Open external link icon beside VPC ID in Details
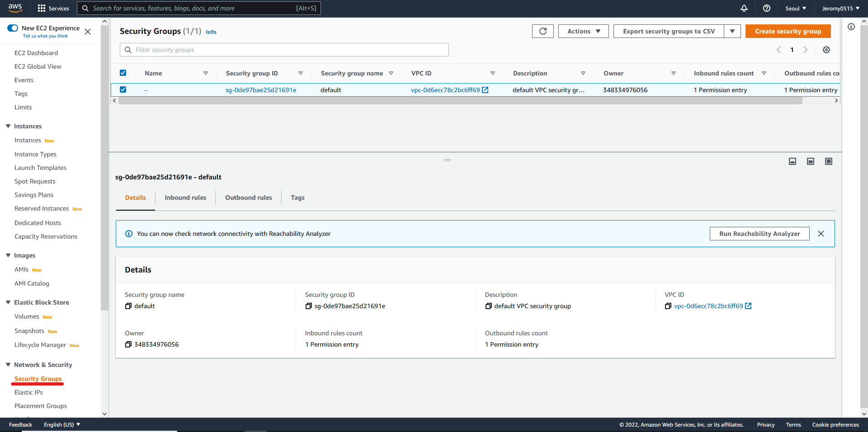The width and height of the screenshot is (868, 432). point(748,306)
